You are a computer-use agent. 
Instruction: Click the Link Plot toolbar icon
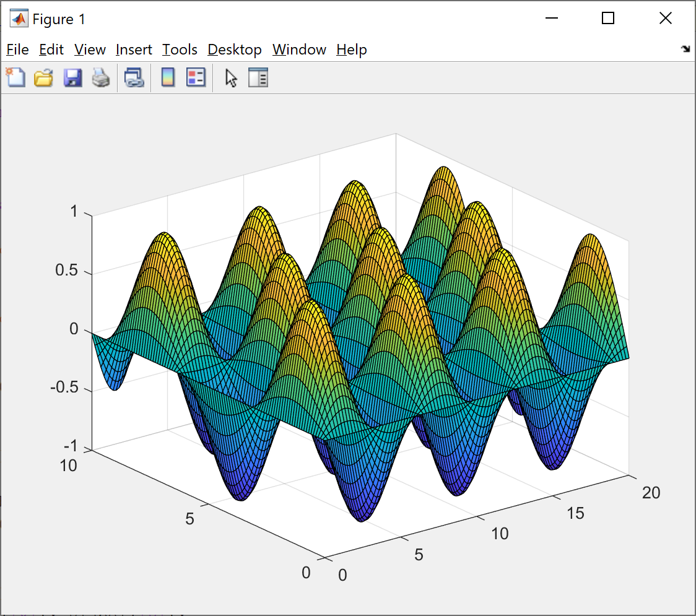coord(134,78)
